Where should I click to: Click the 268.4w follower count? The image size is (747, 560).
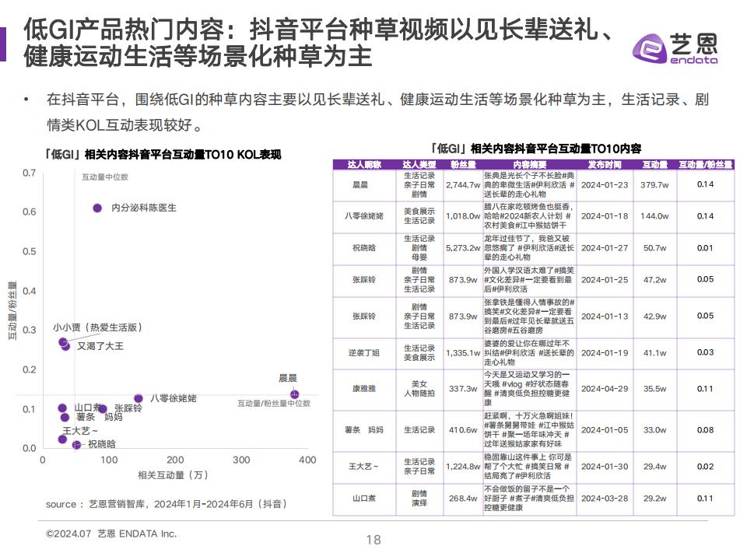463,498
